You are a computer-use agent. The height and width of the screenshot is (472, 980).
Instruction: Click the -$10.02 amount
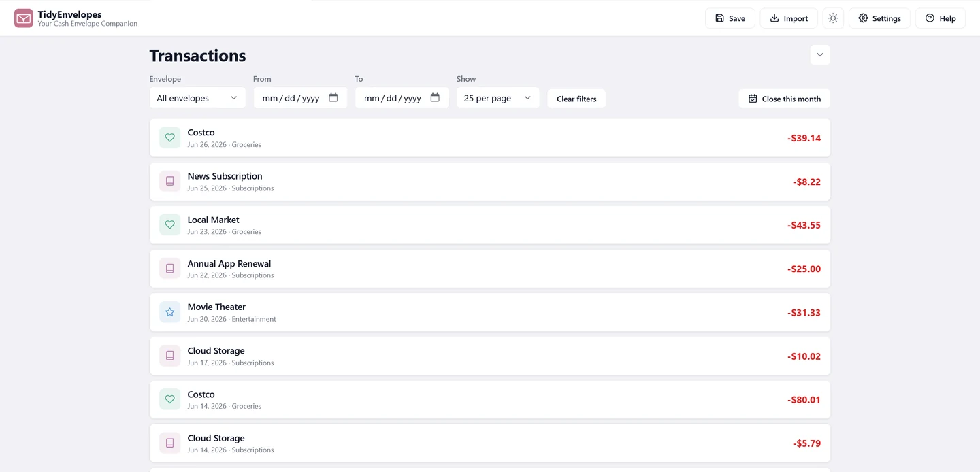pyautogui.click(x=804, y=356)
